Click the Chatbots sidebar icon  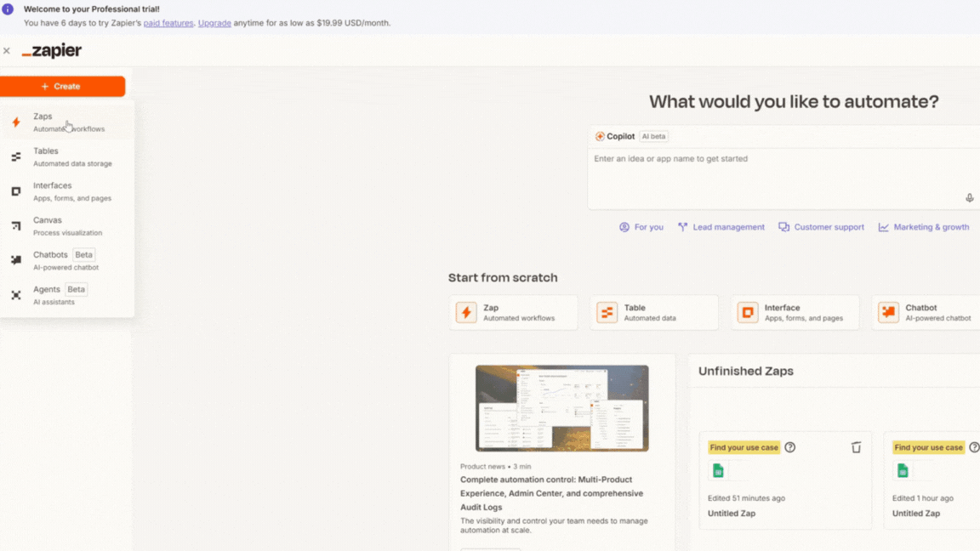click(x=16, y=260)
